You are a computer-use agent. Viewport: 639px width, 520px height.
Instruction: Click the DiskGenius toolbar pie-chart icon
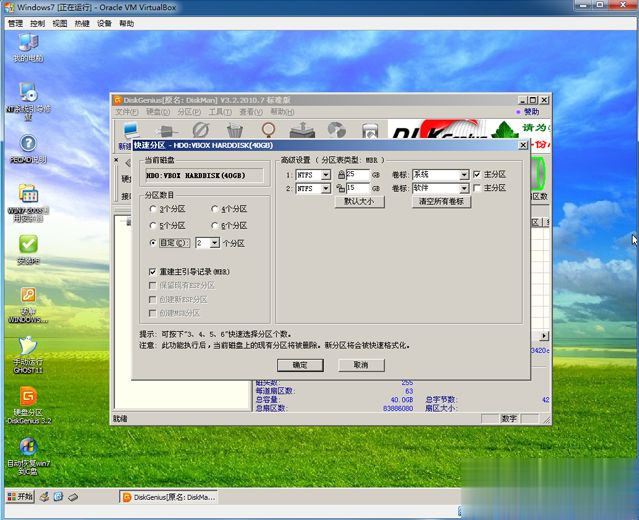coord(337,130)
